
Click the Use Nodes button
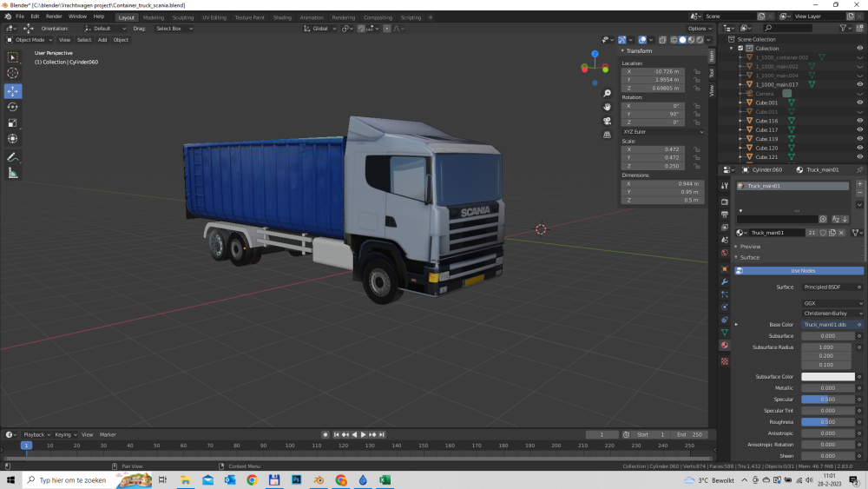tap(803, 271)
